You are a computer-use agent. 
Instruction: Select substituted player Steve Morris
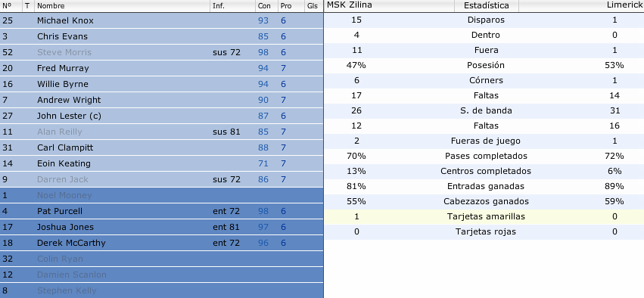pyautogui.click(x=161, y=52)
